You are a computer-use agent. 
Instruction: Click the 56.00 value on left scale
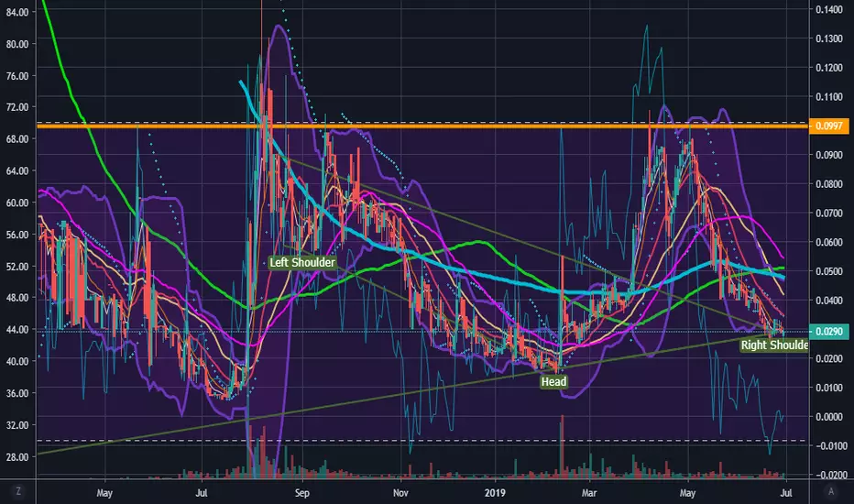click(x=16, y=235)
